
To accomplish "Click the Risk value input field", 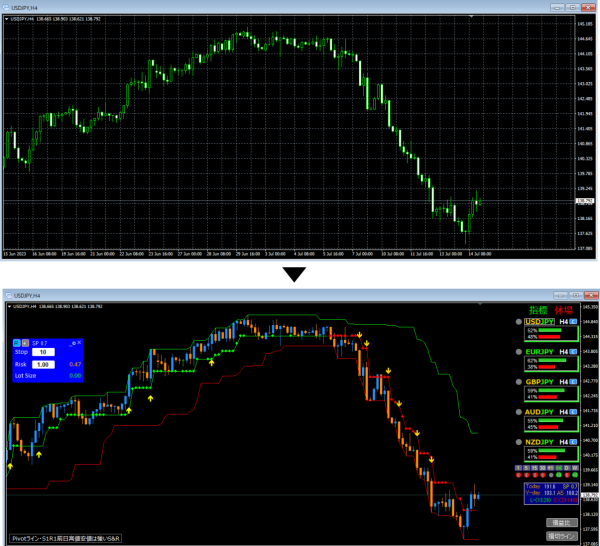I will click(45, 364).
